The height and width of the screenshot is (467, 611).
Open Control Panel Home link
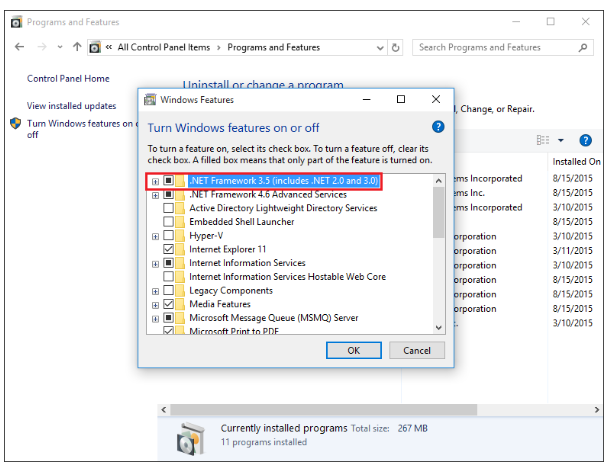pyautogui.click(x=68, y=79)
